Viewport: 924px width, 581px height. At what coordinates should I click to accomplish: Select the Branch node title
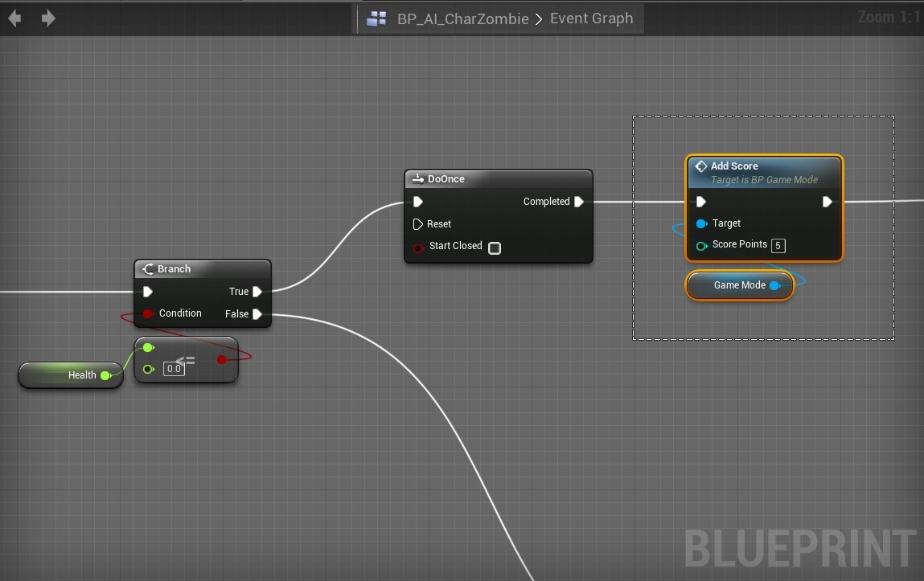175,269
